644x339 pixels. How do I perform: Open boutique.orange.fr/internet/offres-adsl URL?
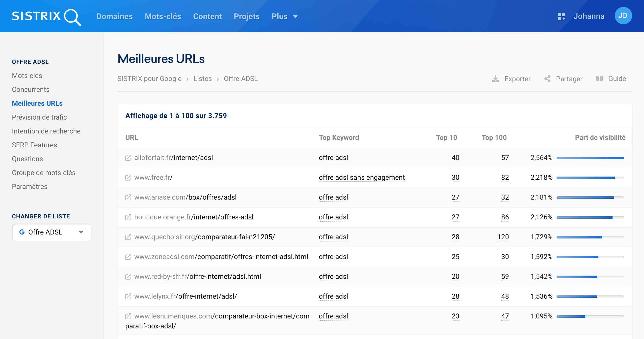tap(194, 217)
